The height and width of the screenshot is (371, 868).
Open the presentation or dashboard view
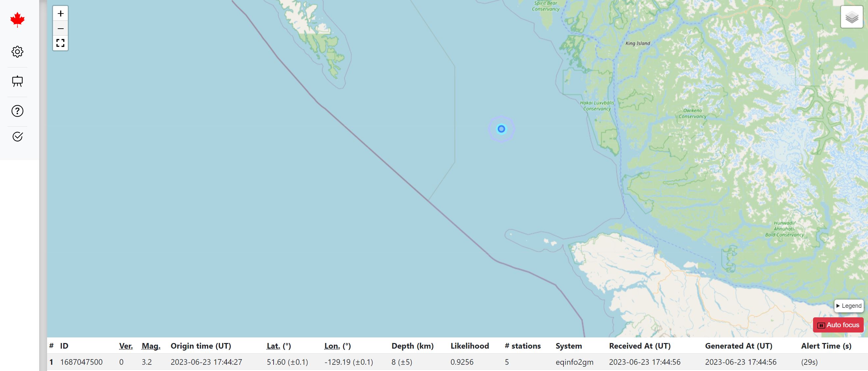(16, 81)
